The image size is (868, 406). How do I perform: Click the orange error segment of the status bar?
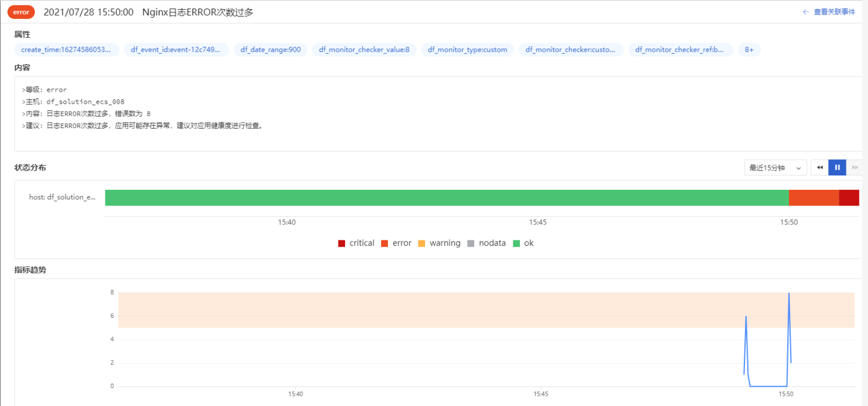tap(814, 198)
